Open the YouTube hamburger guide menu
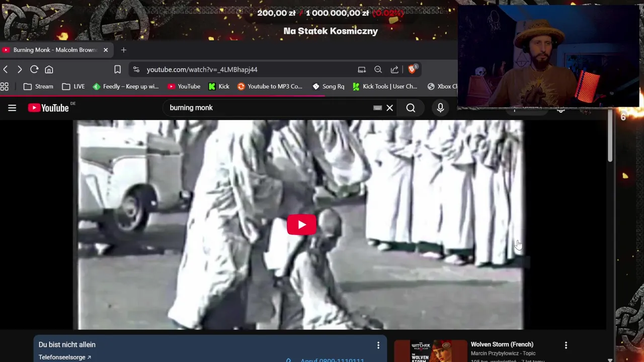 [x=12, y=108]
